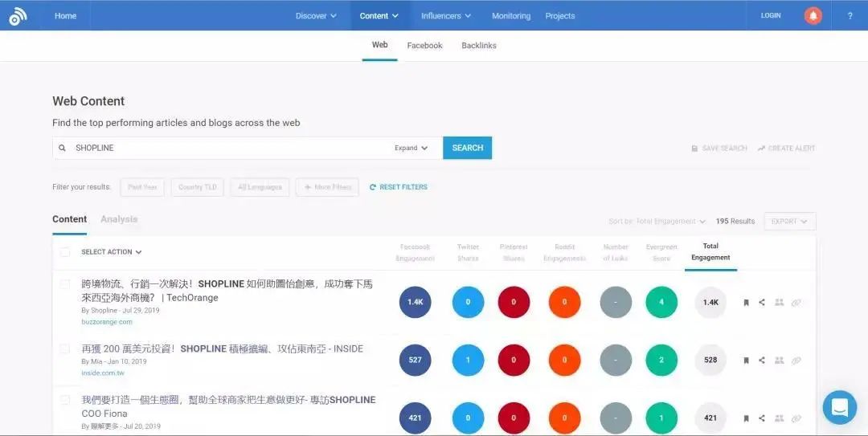Screen dimensions: 868x436
Task: Click the 527 Facebook engagement circle
Action: click(416, 360)
